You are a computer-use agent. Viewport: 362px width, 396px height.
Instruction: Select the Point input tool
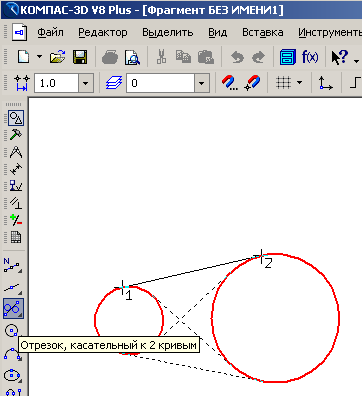tap(13, 265)
